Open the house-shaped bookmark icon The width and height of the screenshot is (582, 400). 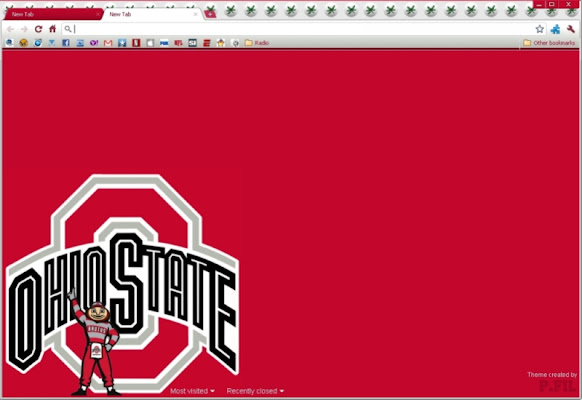point(221,43)
